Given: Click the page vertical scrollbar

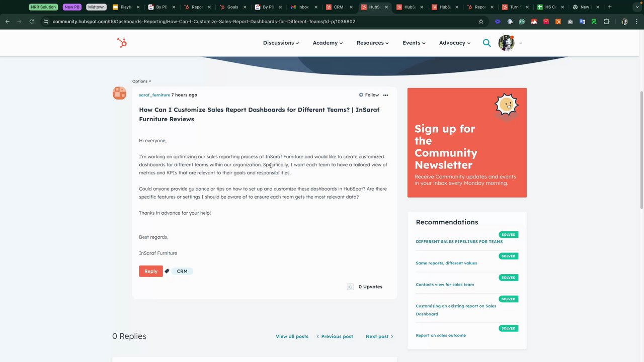Looking at the screenshot, I should point(641,151).
